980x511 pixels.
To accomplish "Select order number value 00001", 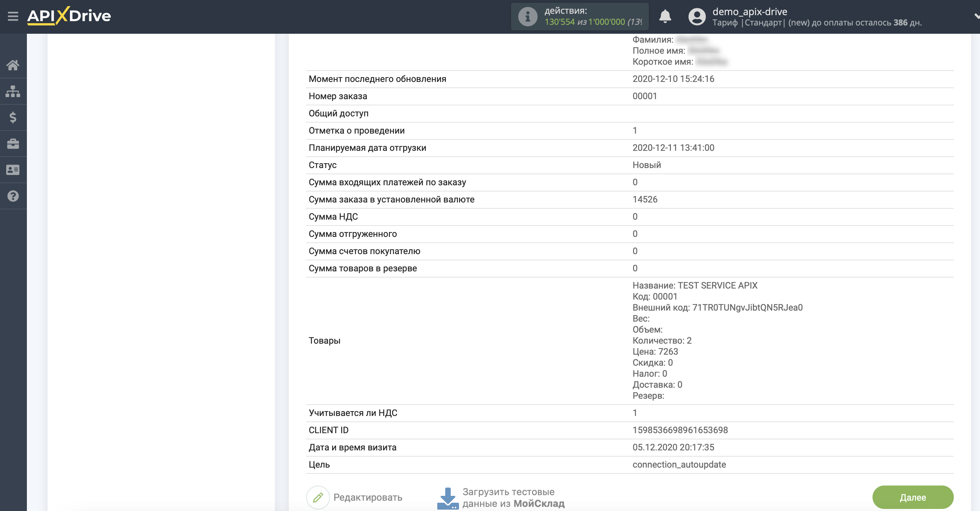I will point(644,96).
